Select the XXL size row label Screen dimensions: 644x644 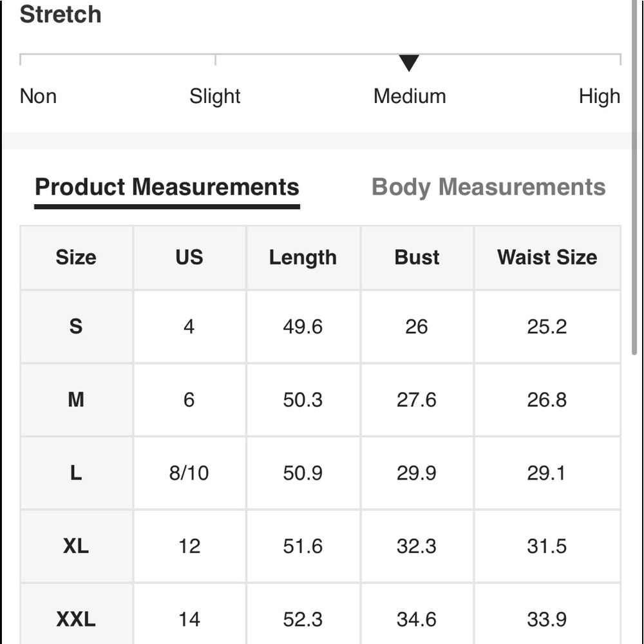tap(76, 620)
